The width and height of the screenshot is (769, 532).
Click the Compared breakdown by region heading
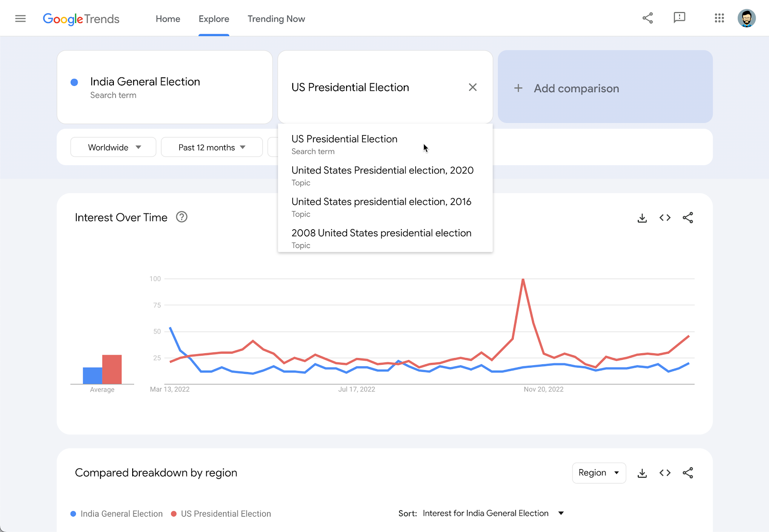[x=156, y=473]
